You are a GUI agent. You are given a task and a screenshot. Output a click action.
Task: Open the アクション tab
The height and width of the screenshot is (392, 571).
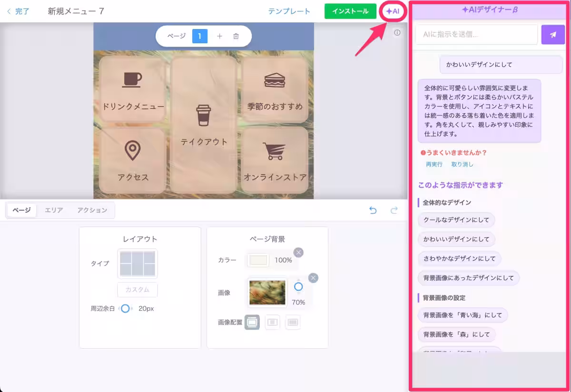click(92, 210)
